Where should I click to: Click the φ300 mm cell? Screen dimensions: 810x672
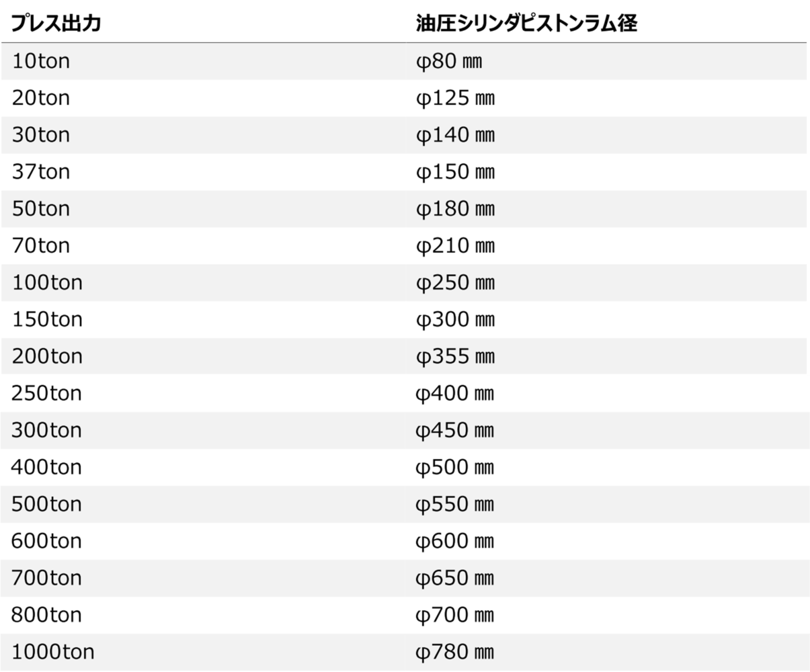455,321
